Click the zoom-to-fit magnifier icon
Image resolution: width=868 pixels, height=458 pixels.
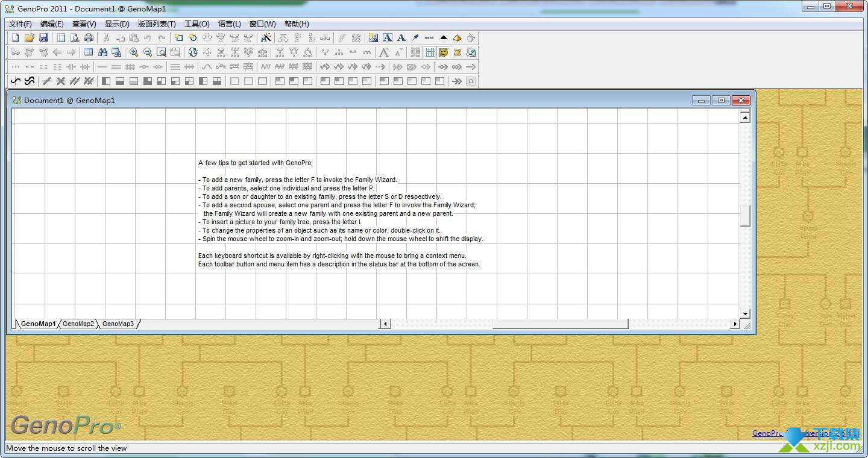tap(162, 52)
